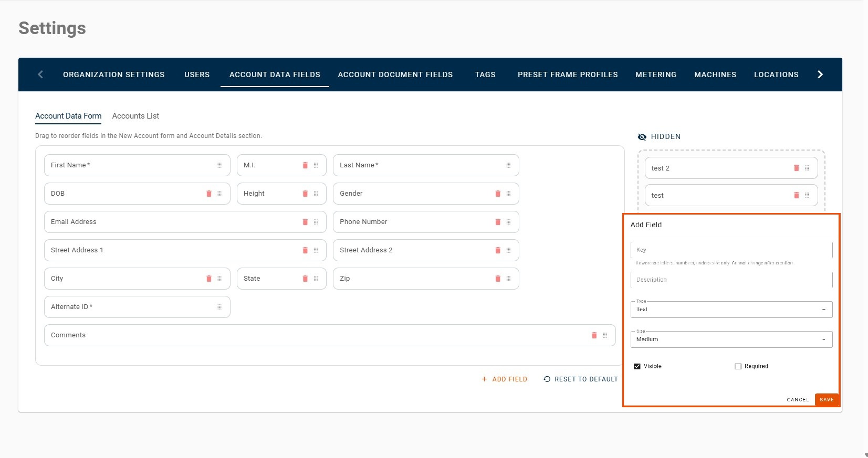Switch to Organization Settings tab

(114, 74)
